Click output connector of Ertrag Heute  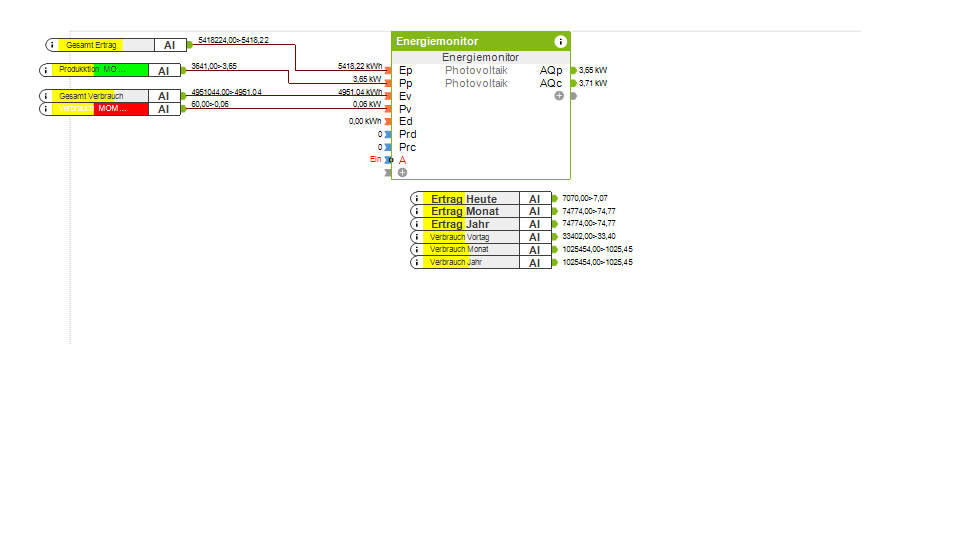(x=555, y=198)
